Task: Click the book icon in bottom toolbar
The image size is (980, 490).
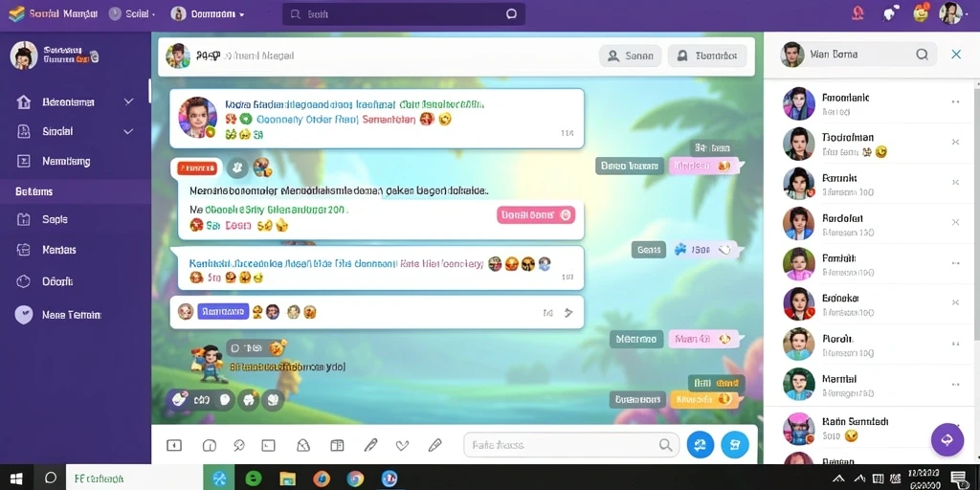Action: coord(337,445)
